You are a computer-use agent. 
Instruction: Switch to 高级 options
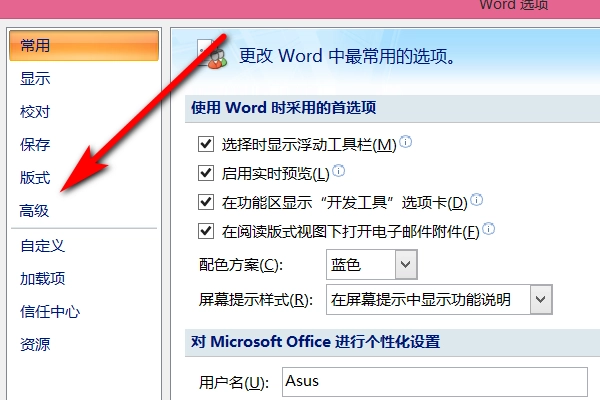[34, 211]
